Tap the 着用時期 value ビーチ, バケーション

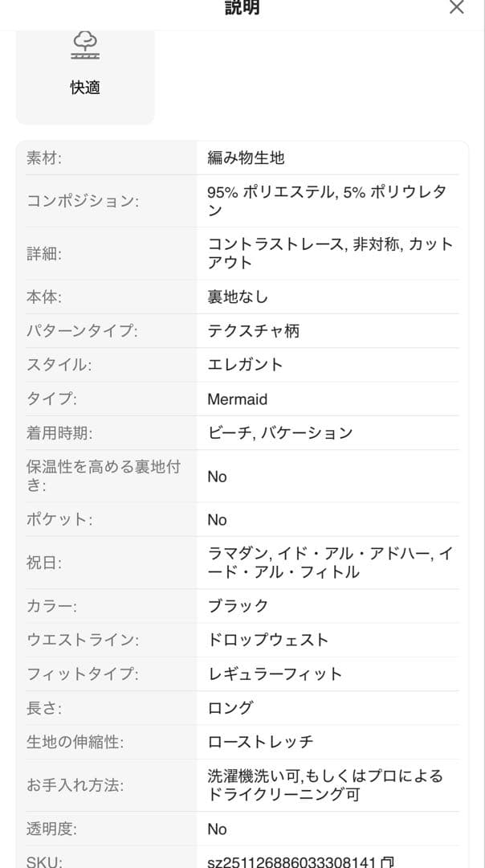[x=279, y=433]
